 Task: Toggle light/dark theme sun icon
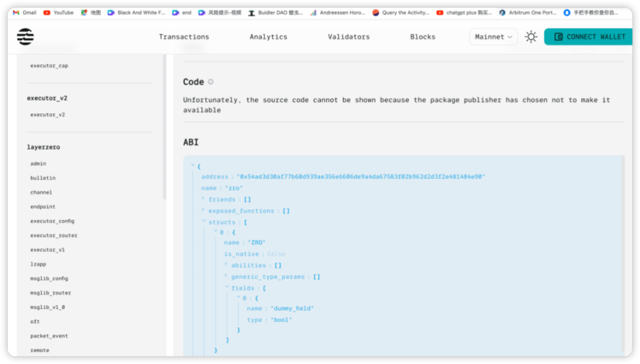coord(531,37)
